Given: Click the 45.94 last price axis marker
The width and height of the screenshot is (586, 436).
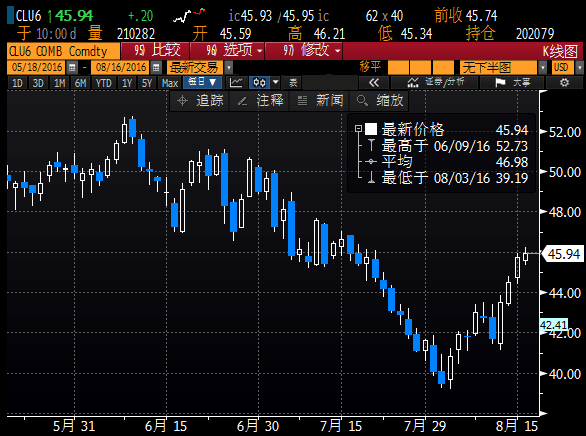Looking at the screenshot, I should click(562, 254).
